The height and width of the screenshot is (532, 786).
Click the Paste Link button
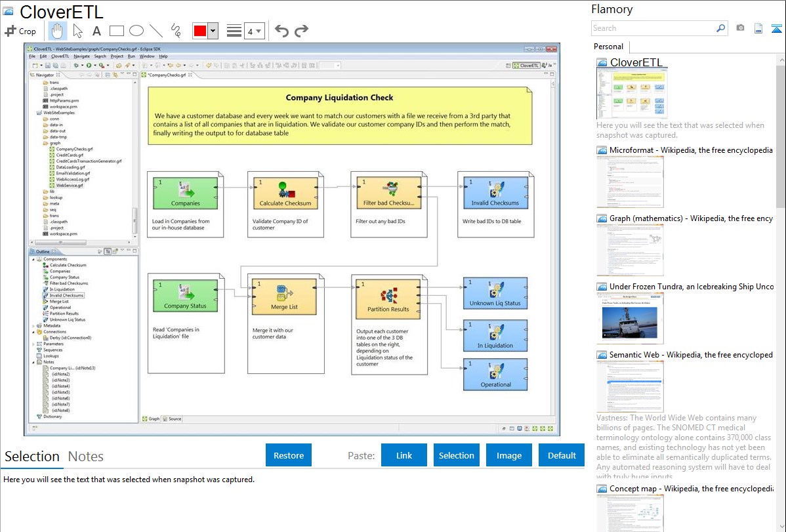tap(404, 455)
